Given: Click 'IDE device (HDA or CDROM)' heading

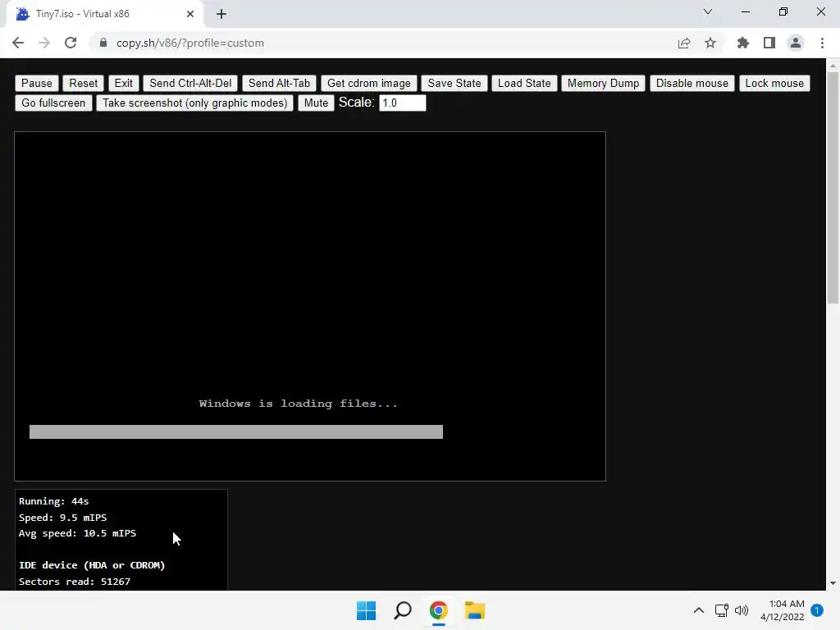Looking at the screenshot, I should [x=92, y=565].
